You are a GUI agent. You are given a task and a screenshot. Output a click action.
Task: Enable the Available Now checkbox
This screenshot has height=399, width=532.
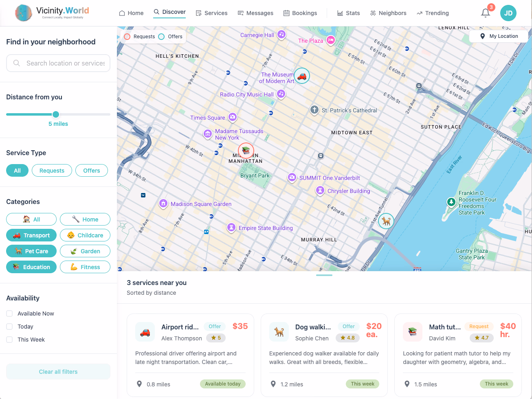tap(9, 313)
